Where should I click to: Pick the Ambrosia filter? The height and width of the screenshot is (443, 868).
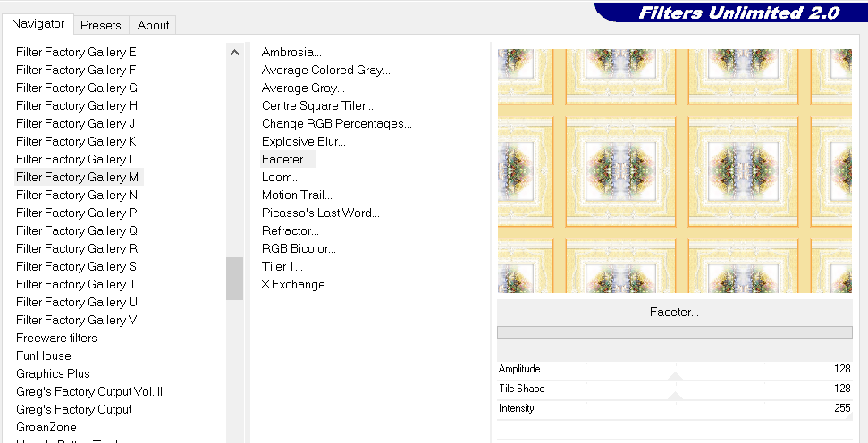pyautogui.click(x=291, y=52)
